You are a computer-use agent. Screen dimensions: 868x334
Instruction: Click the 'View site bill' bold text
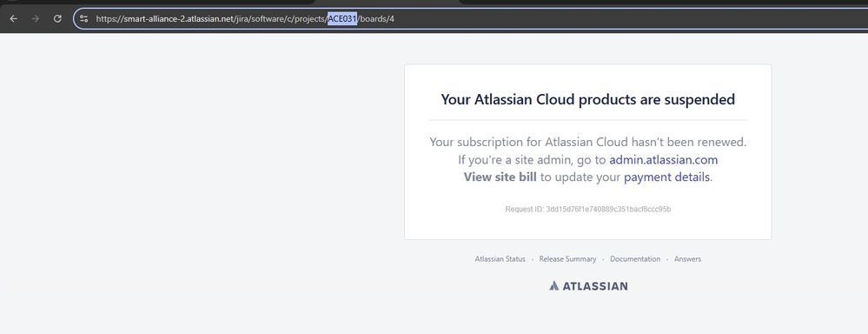500,177
